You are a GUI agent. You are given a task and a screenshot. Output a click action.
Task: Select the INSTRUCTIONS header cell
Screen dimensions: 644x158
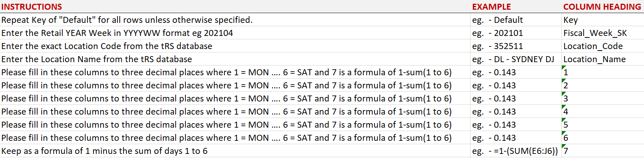click(x=32, y=7)
